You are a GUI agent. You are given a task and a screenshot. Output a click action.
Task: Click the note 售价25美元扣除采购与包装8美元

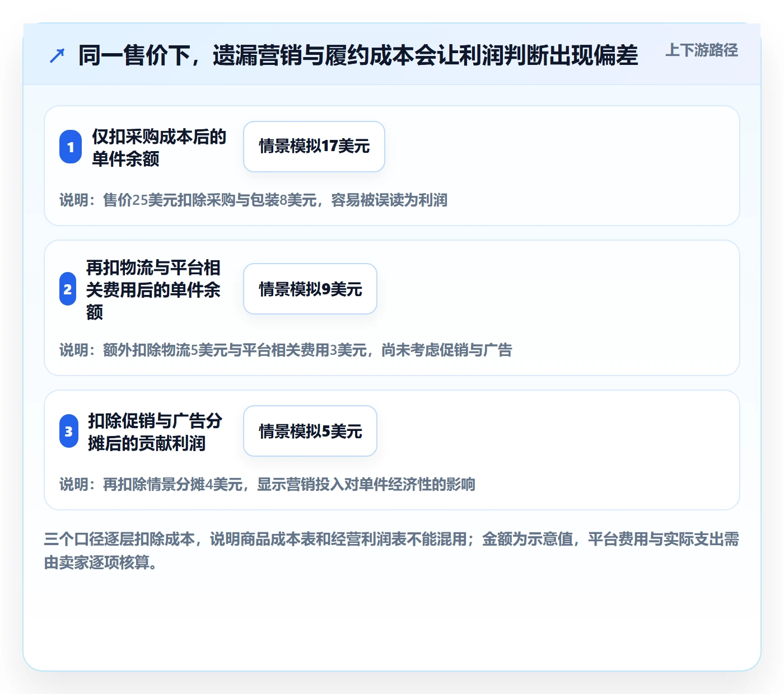pyautogui.click(x=210, y=200)
